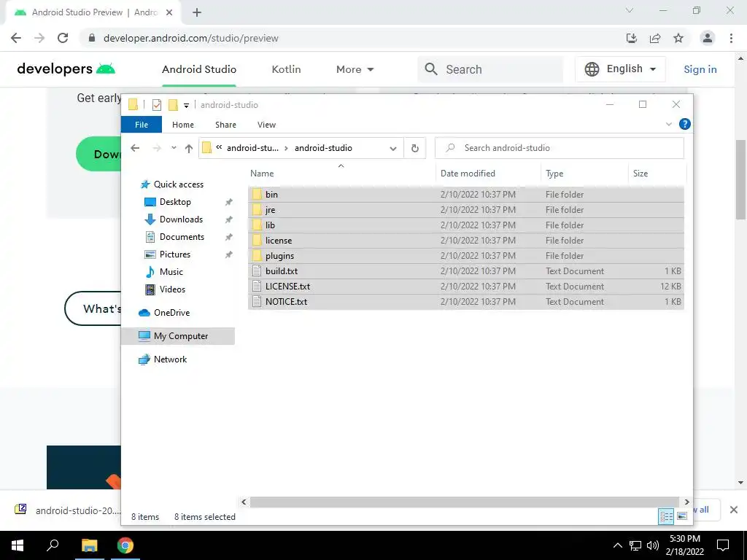Click New folder icon in title bar

[x=173, y=105]
